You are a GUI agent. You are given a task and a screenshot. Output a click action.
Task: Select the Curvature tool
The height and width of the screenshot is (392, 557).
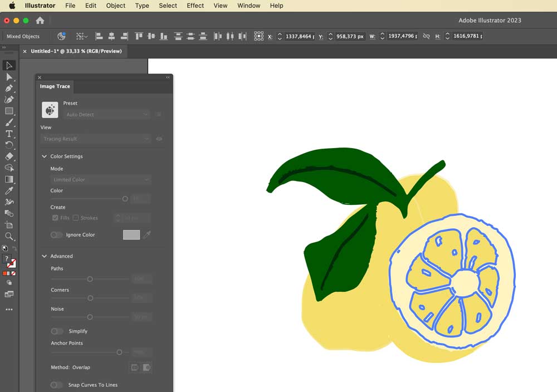point(9,100)
